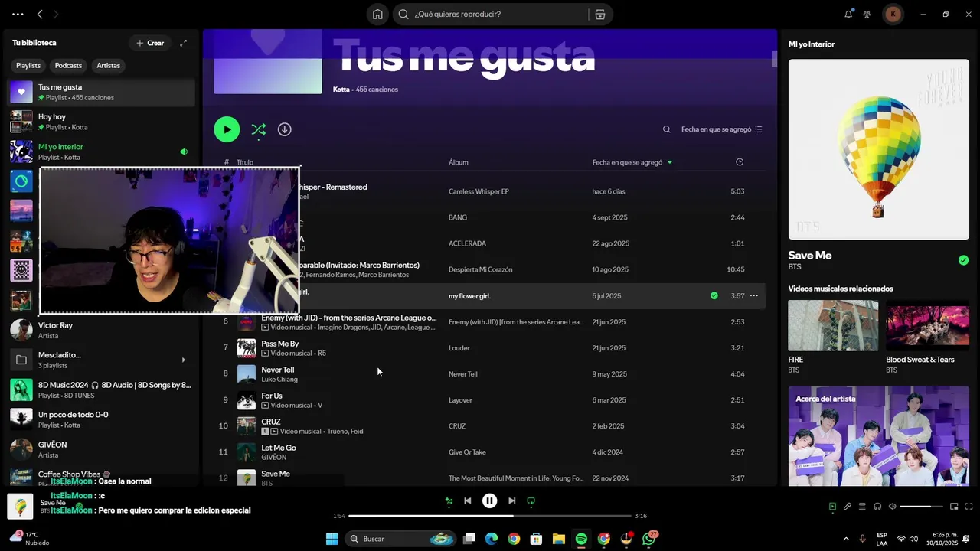Open connect to a device headphones icon

(x=877, y=506)
